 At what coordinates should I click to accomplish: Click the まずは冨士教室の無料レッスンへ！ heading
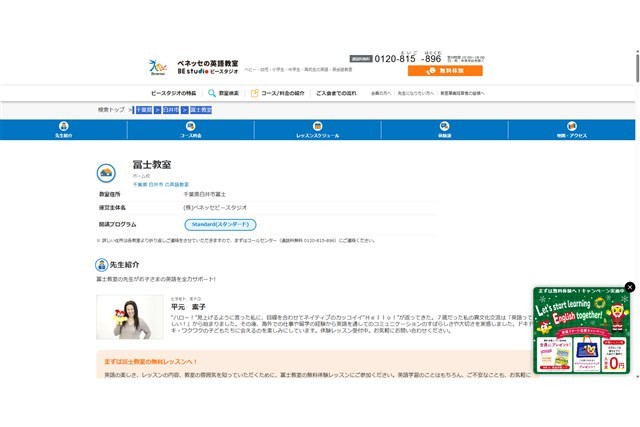tap(151, 362)
